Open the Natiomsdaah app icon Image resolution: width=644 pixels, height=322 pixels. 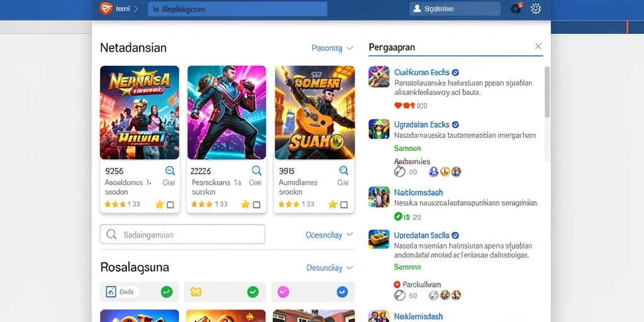click(379, 197)
